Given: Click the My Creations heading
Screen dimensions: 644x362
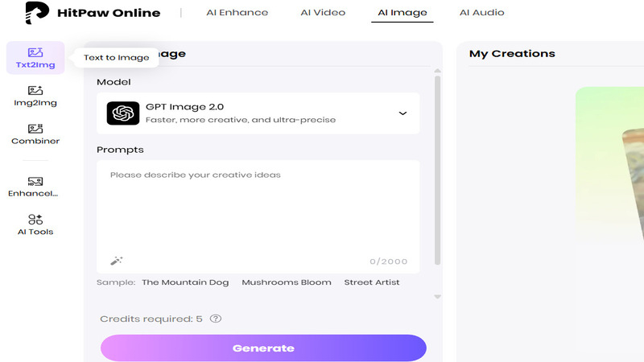Looking at the screenshot, I should tap(512, 54).
